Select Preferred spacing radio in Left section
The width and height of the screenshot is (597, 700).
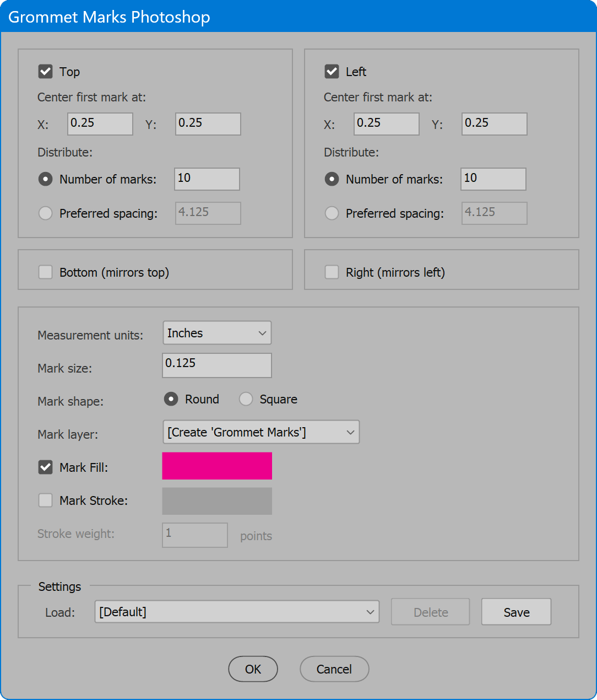[332, 213]
